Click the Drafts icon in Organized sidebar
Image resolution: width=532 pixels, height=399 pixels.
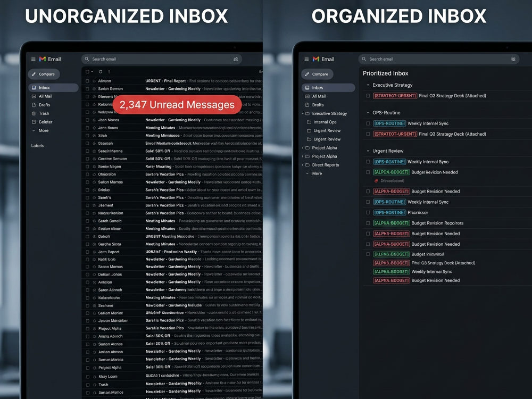pos(307,105)
